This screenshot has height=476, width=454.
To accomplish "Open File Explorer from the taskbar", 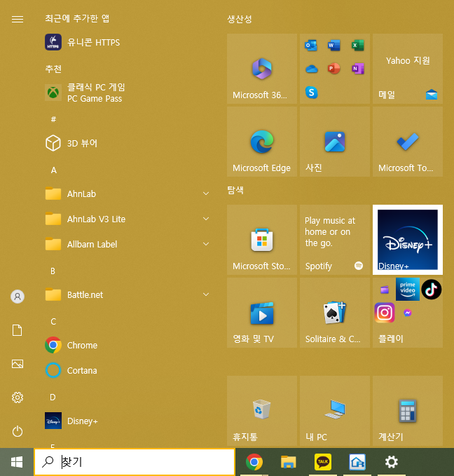I will point(288,462).
